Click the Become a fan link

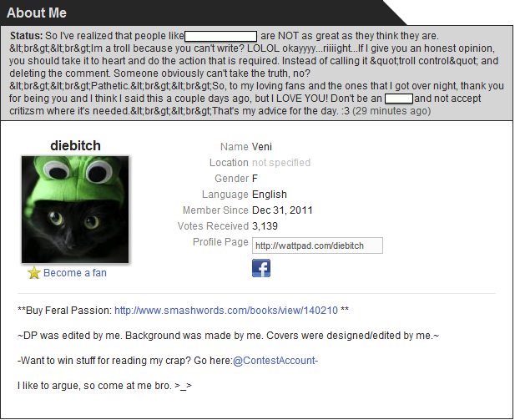[x=75, y=273]
